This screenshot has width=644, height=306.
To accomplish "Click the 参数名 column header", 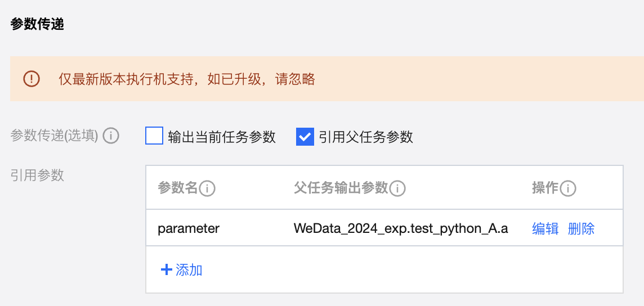I will pos(178,188).
